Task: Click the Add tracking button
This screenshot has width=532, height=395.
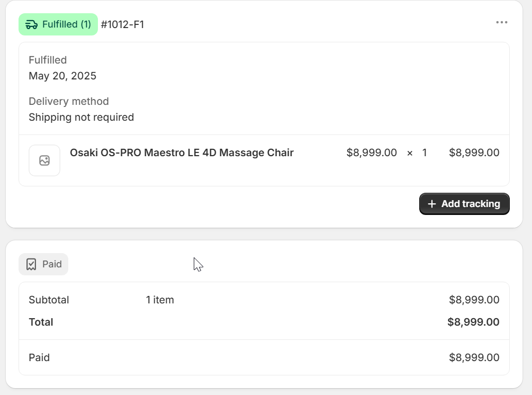Action: point(464,204)
